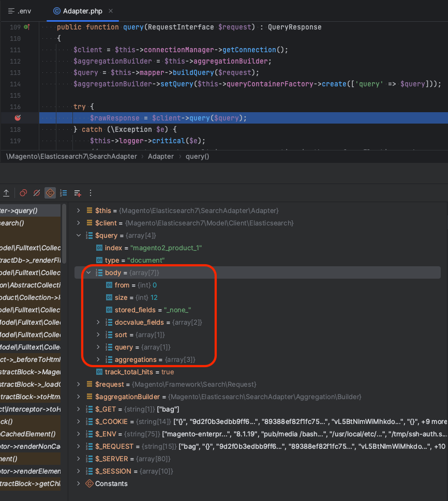Click the upward arrow icon in debugger toolbar
The width and height of the screenshot is (448, 501).
point(6,192)
